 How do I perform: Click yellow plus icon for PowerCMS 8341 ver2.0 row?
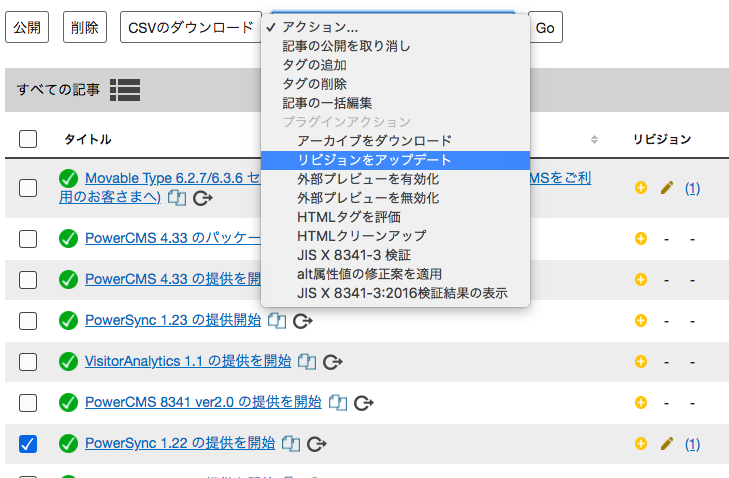641,402
